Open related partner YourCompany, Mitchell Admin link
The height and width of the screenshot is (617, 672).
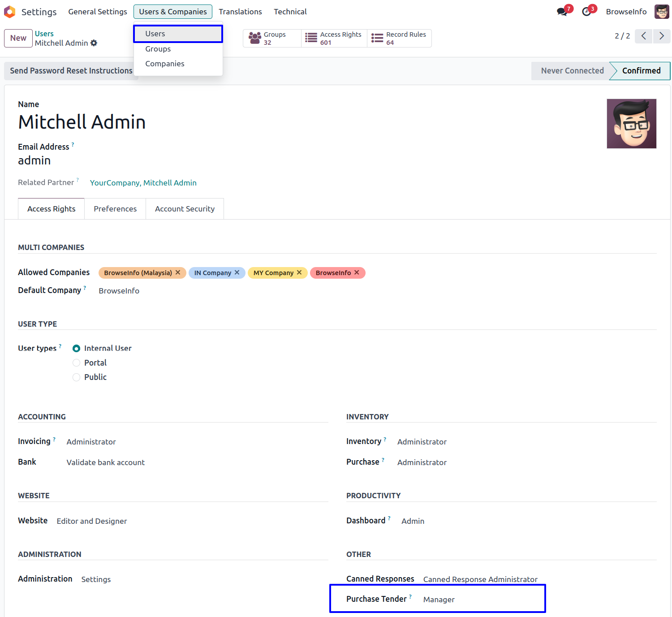(x=143, y=183)
